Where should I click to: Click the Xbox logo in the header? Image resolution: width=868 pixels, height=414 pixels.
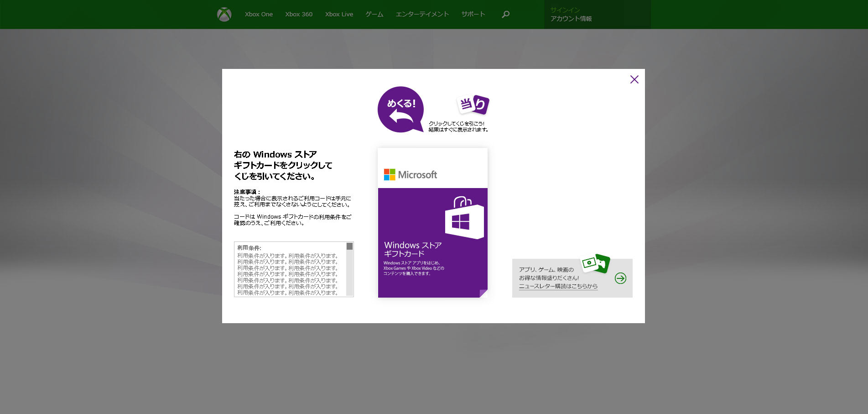pyautogui.click(x=224, y=15)
